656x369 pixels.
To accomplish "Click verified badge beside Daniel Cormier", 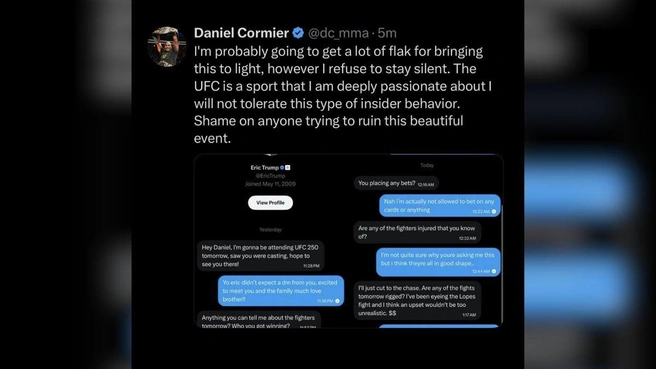I will pos(298,33).
